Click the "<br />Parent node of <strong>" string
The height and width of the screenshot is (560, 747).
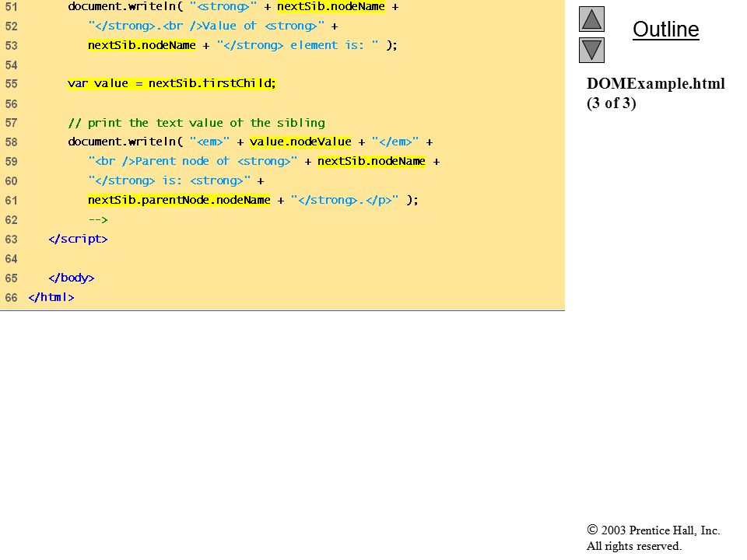[x=193, y=162]
